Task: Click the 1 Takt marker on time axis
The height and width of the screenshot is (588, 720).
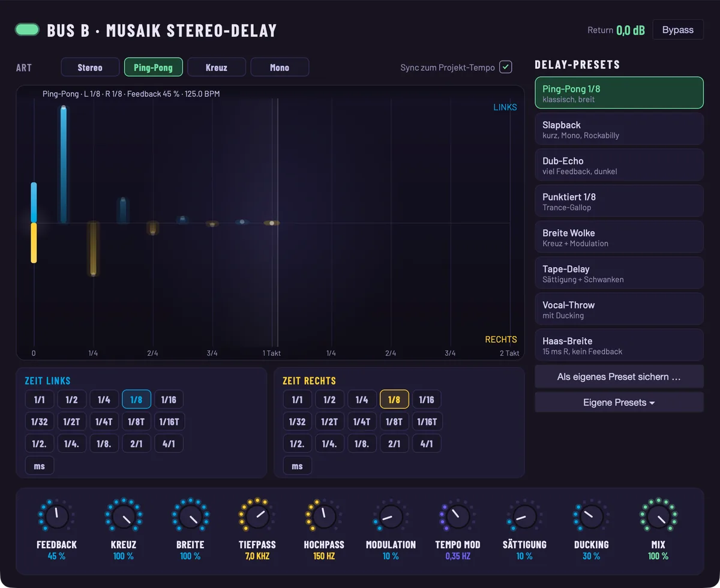Action: click(272, 353)
